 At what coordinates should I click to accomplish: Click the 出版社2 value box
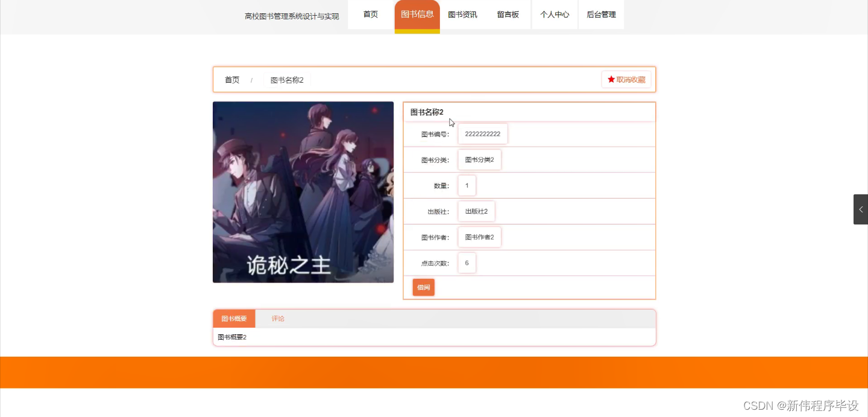click(477, 211)
